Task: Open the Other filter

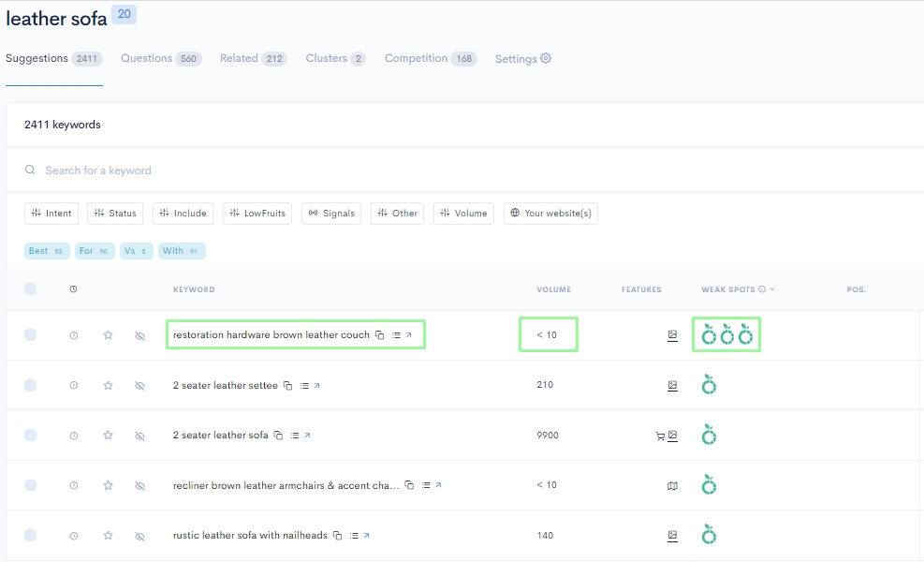Action: 398,214
